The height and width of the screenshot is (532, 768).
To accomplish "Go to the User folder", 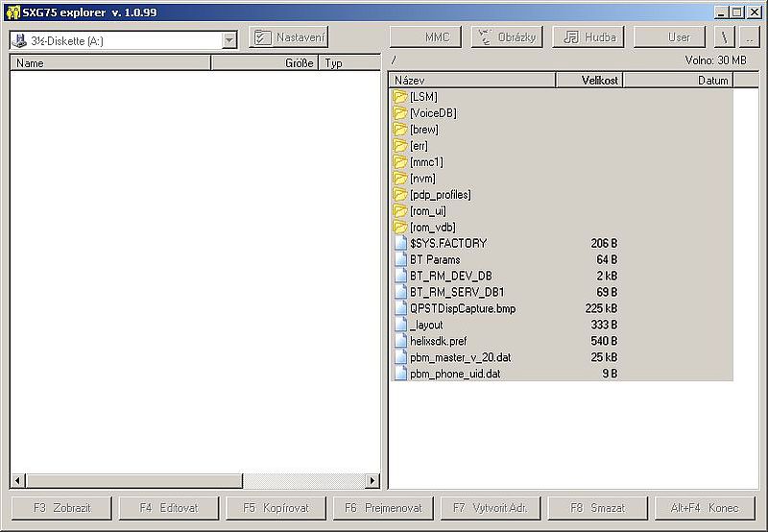I will pos(678,37).
